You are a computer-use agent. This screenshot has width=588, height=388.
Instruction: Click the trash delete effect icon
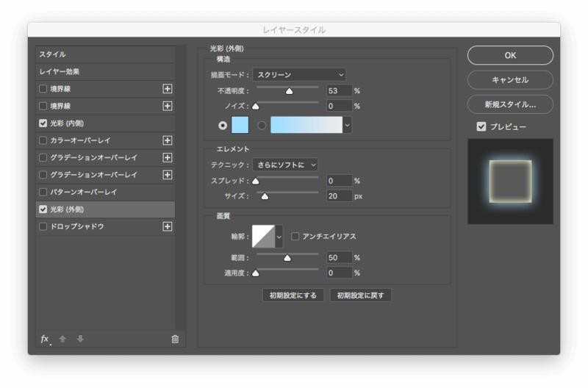(175, 339)
